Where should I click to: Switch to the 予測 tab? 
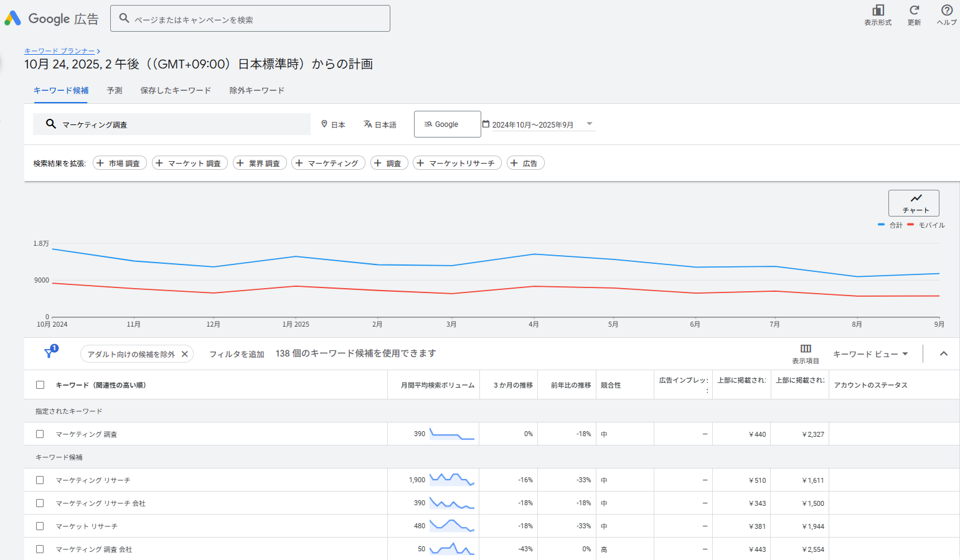pos(115,91)
